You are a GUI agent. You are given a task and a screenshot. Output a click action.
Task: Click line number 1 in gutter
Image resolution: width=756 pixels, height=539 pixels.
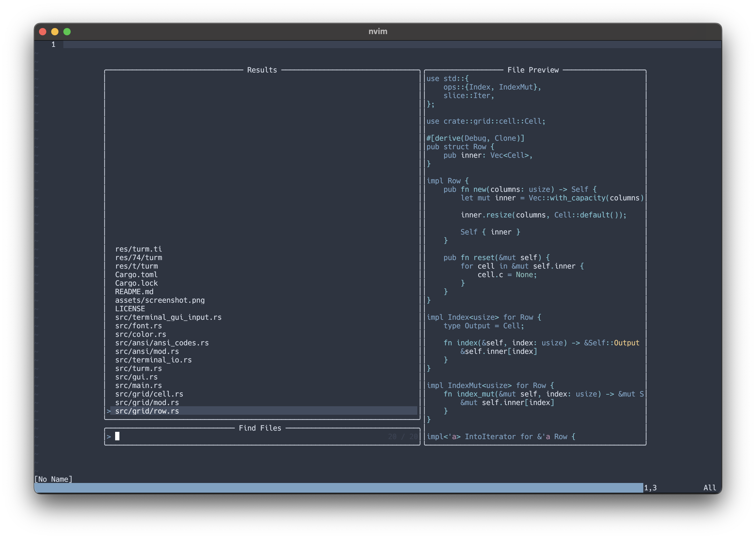click(x=53, y=44)
